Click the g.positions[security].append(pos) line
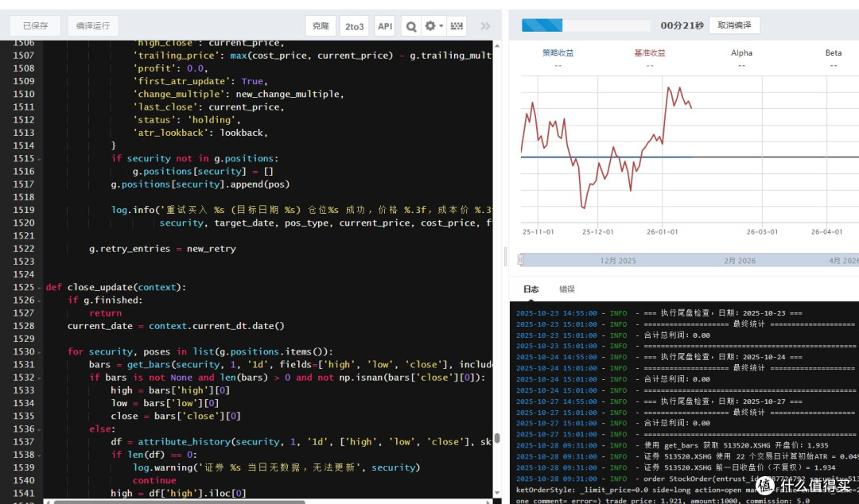The image size is (859, 504). tap(200, 184)
